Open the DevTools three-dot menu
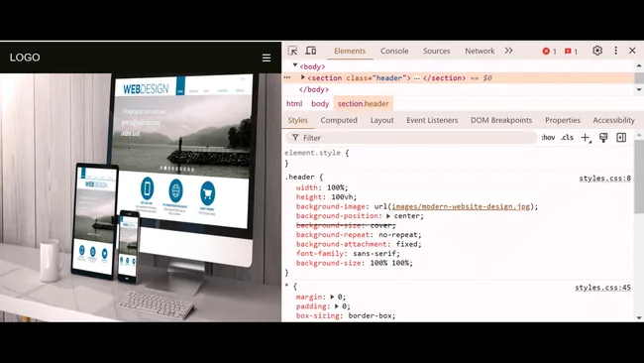This screenshot has width=644, height=363. coord(615,51)
